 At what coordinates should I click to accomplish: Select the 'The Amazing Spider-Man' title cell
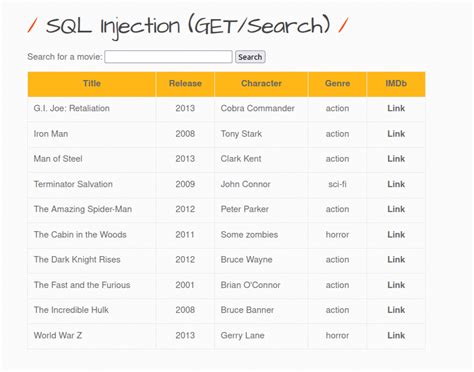pos(92,209)
